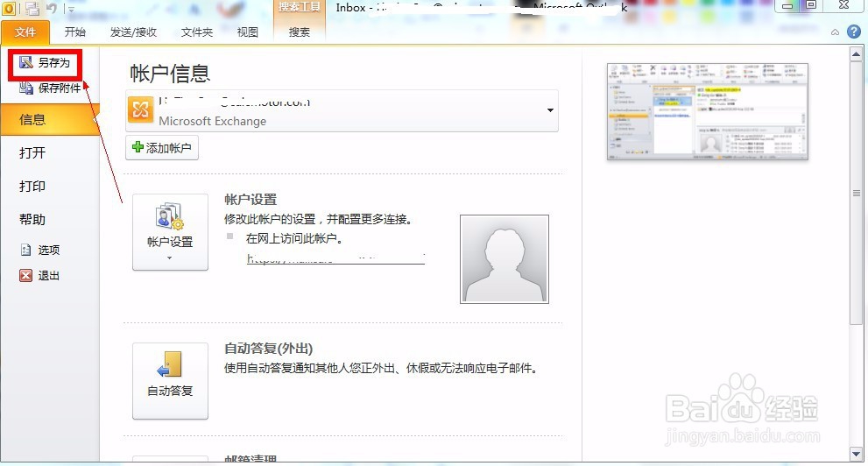Click the scrollbar up arrow
Viewport: 868px width, 466px height.
856,54
